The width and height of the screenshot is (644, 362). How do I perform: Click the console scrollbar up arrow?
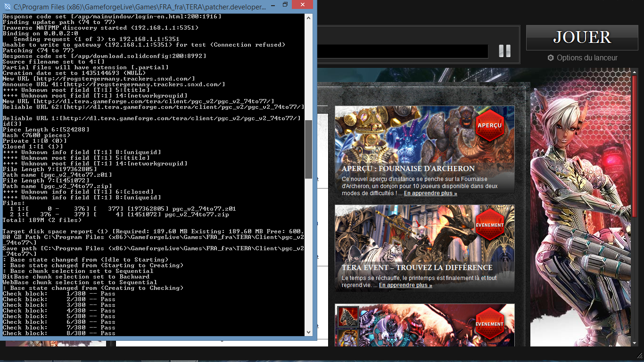(x=309, y=18)
